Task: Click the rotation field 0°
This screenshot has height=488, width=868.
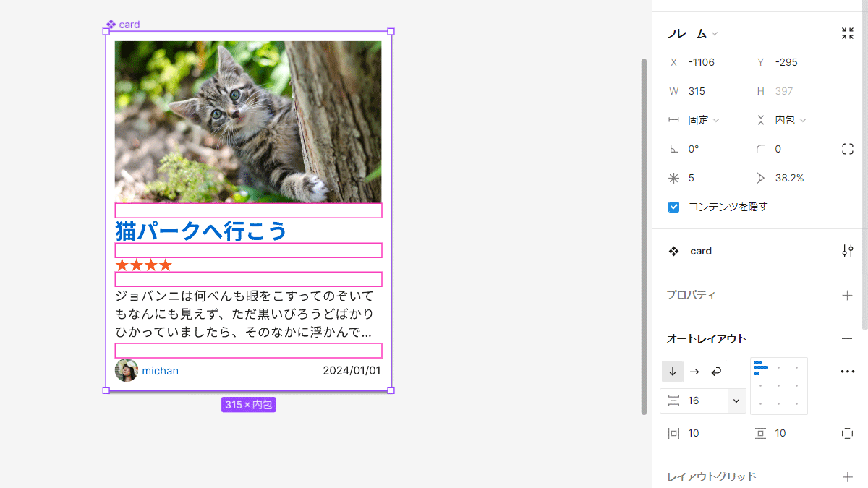Action: coord(694,149)
